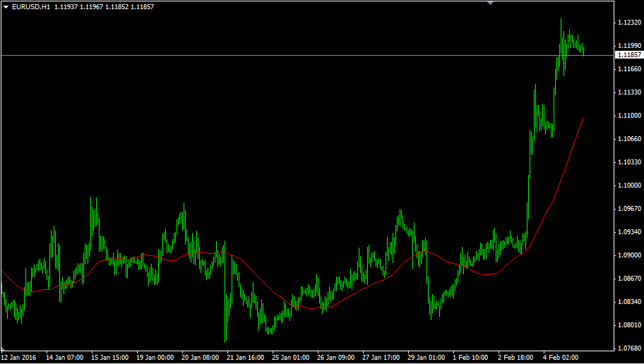
Task: Click the chart shift triangle marker at top
Action: coord(490,2)
